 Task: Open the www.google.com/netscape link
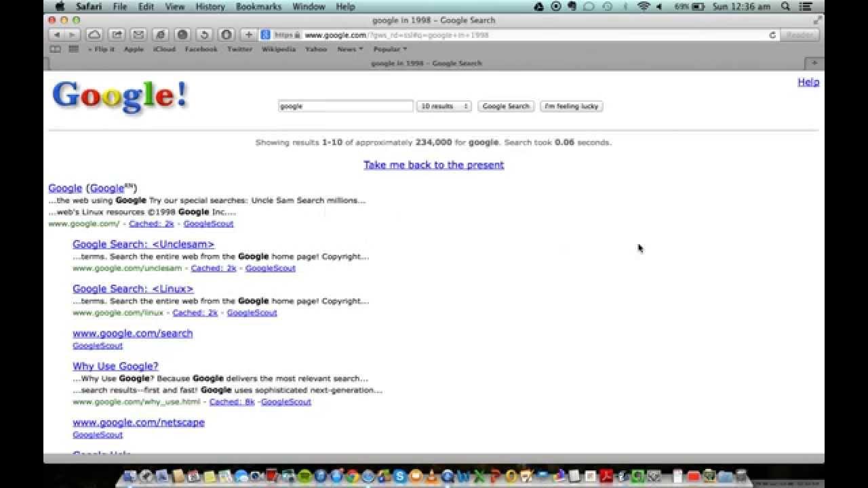[x=138, y=422]
